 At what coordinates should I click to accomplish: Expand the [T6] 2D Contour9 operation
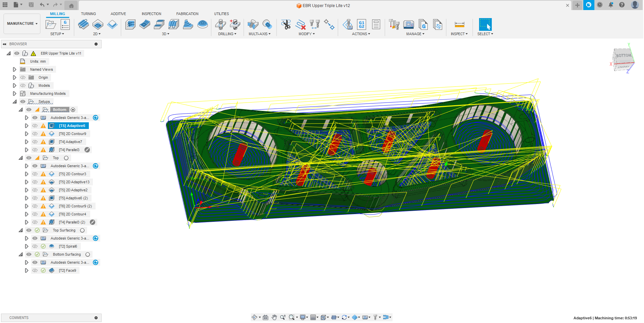coord(26,134)
